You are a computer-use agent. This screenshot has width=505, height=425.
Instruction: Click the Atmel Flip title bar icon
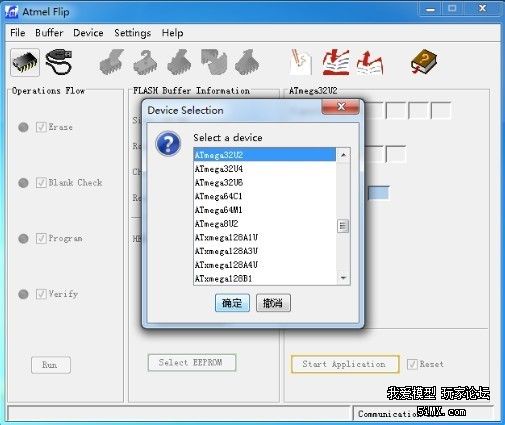coord(11,12)
